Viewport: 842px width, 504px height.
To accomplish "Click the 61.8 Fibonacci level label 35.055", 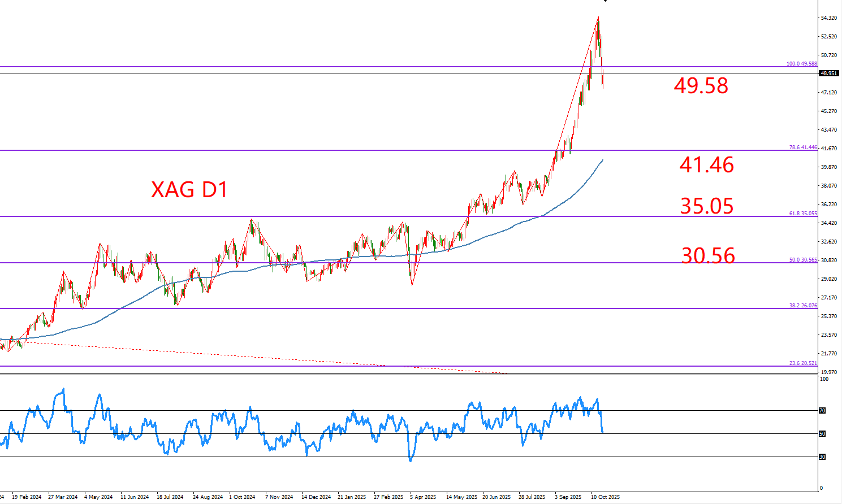I will pyautogui.click(x=802, y=214).
